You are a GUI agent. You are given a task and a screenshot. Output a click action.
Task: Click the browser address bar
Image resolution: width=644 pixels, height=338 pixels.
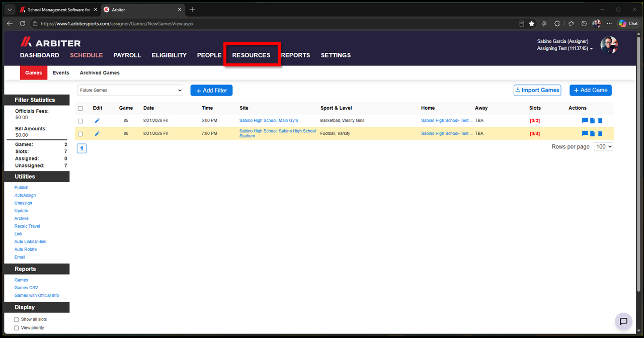[277, 24]
